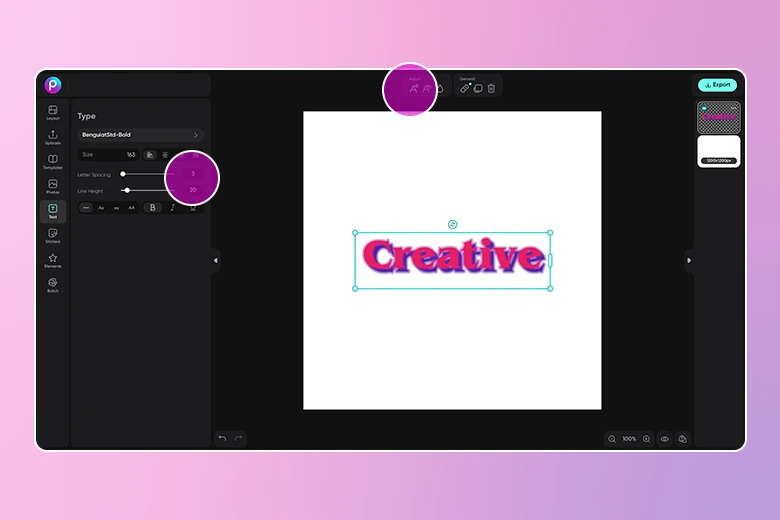Zoom in the canvas
Viewport: 780px width, 520px height.
point(646,439)
